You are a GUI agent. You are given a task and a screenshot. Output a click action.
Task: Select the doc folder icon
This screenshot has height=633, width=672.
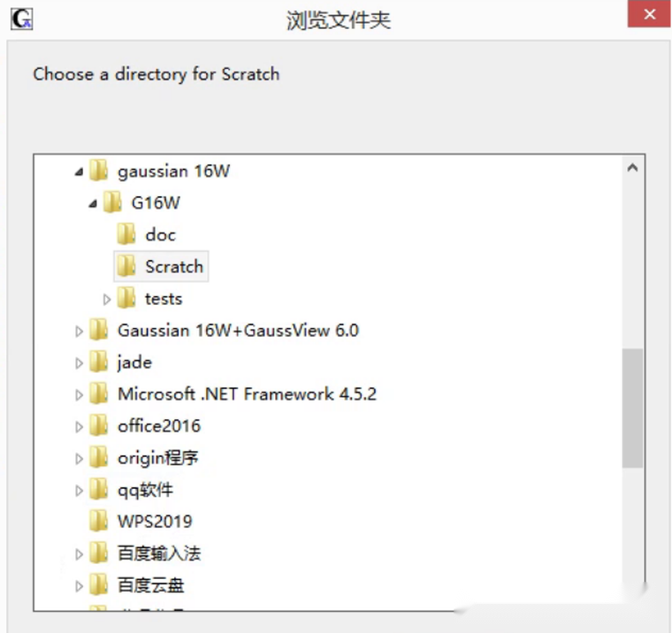[126, 233]
